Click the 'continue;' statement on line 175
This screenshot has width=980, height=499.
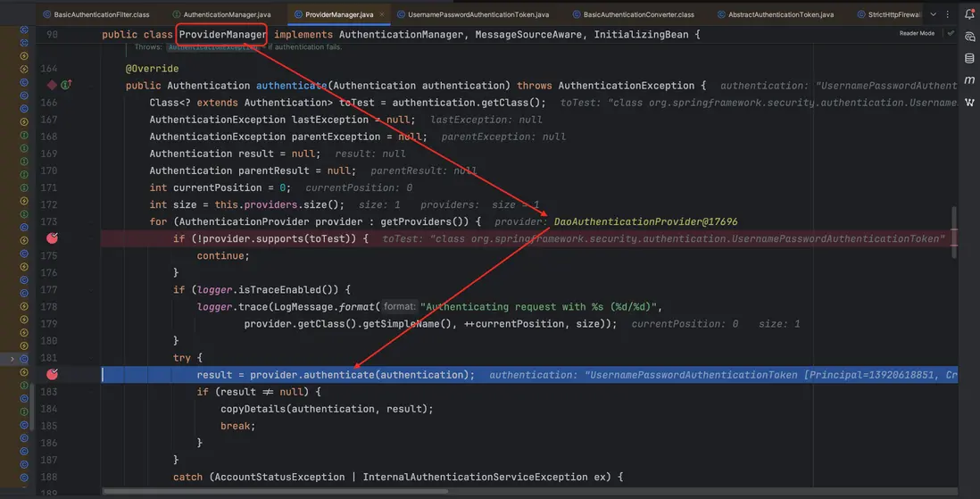(x=223, y=255)
